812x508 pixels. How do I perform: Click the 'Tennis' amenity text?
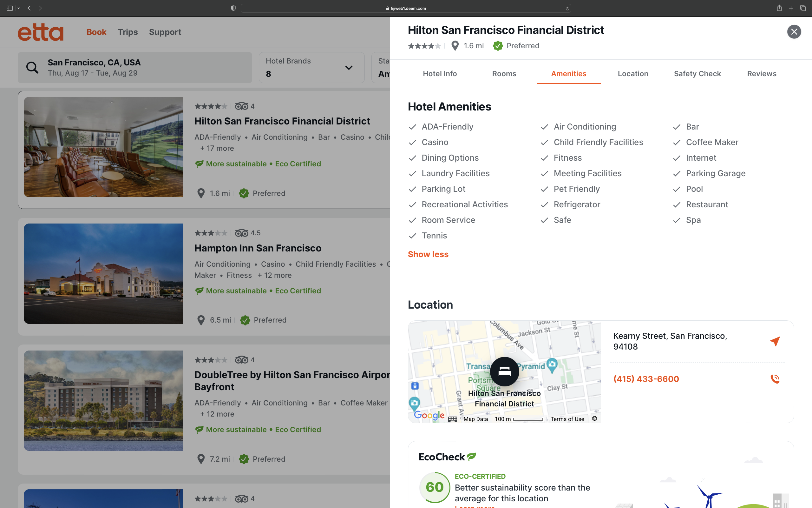434,236
